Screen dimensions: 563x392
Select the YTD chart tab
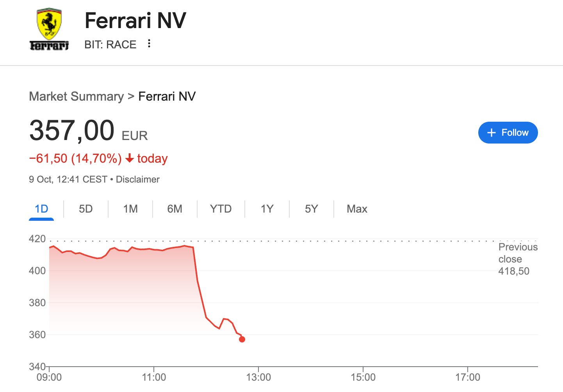point(221,209)
